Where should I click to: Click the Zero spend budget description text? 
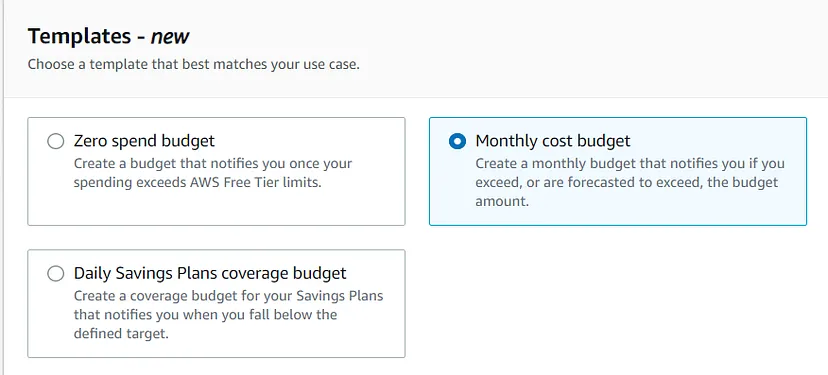click(213, 173)
